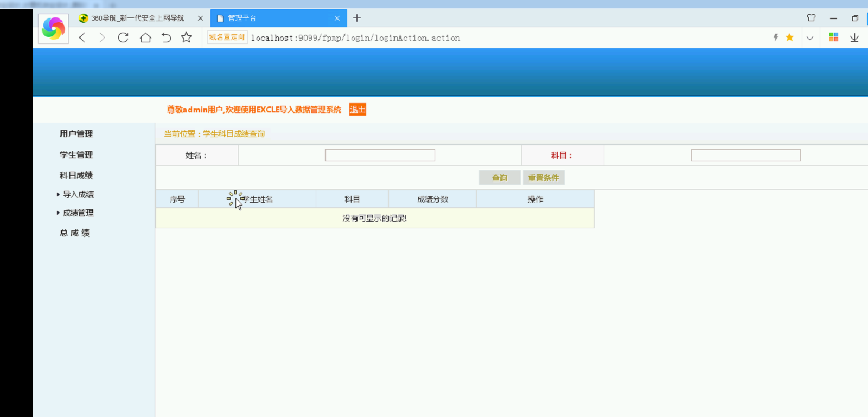
Task: Click the browser back arrow
Action: coord(82,37)
